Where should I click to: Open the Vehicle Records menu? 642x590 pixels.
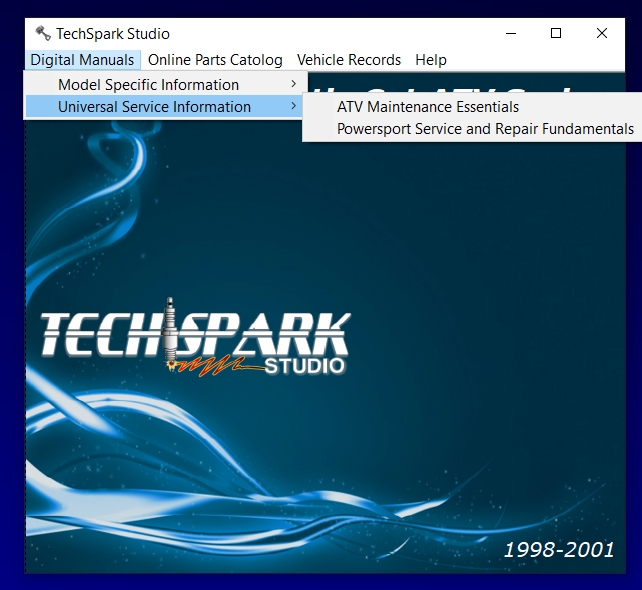[x=349, y=60]
